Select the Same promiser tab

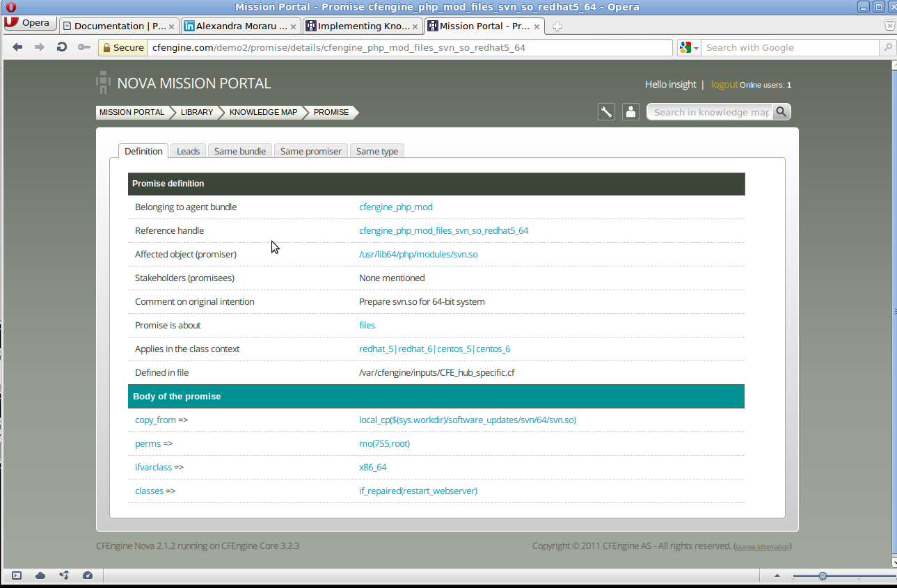(311, 151)
